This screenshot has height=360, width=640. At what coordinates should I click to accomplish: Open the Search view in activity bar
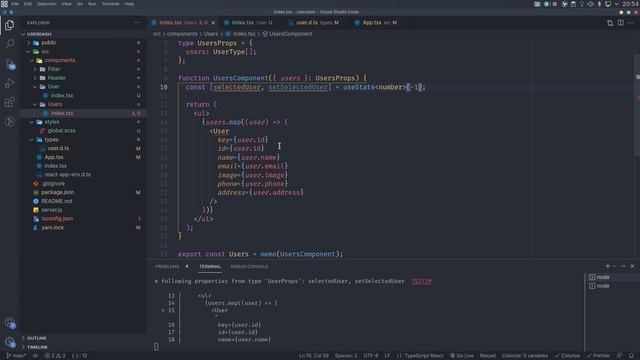coord(10,43)
